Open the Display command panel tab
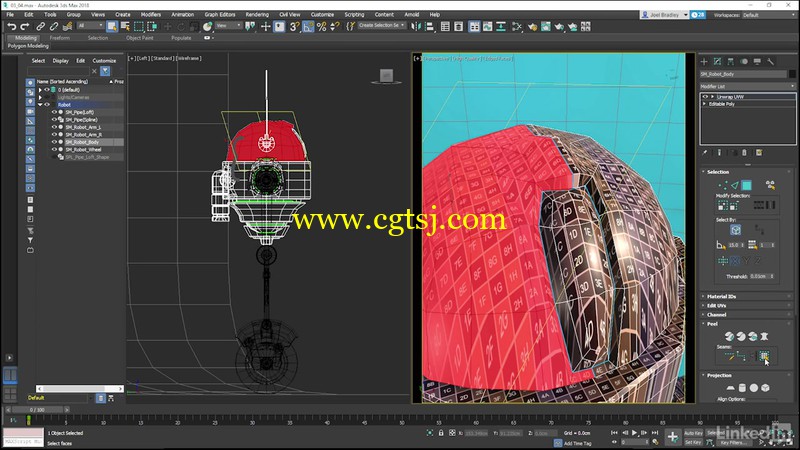The height and width of the screenshot is (450, 800). click(757, 62)
